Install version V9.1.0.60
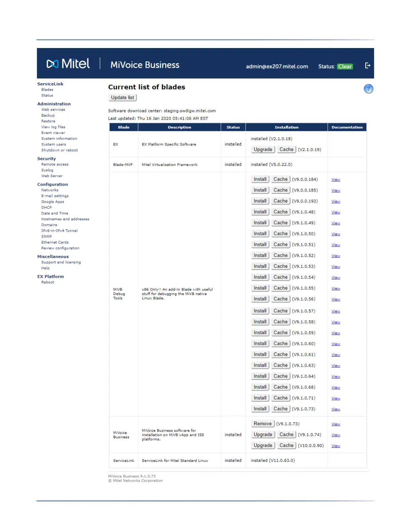 coord(260,344)
